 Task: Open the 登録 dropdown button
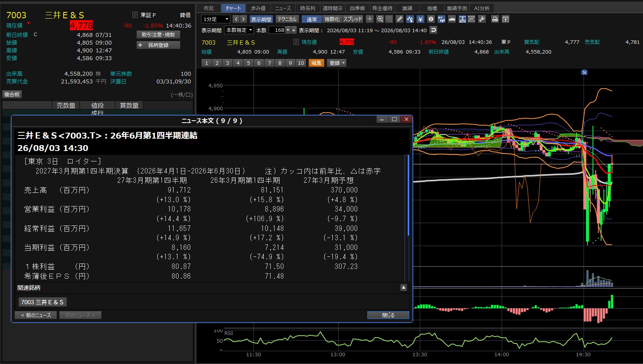[337, 63]
